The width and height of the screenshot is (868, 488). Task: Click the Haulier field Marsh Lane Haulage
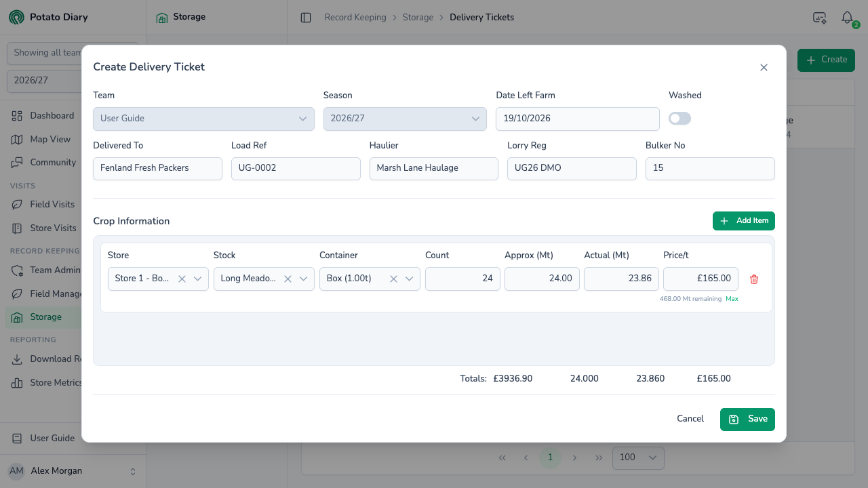434,169
